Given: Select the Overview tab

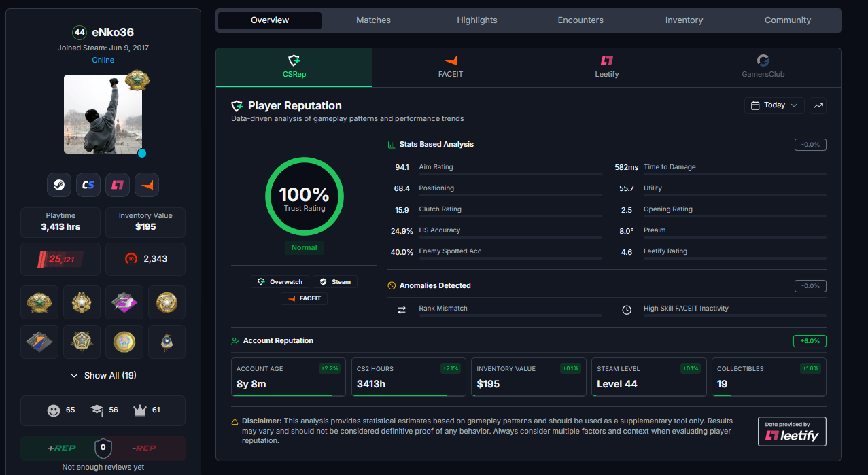Looking at the screenshot, I should pyautogui.click(x=270, y=20).
